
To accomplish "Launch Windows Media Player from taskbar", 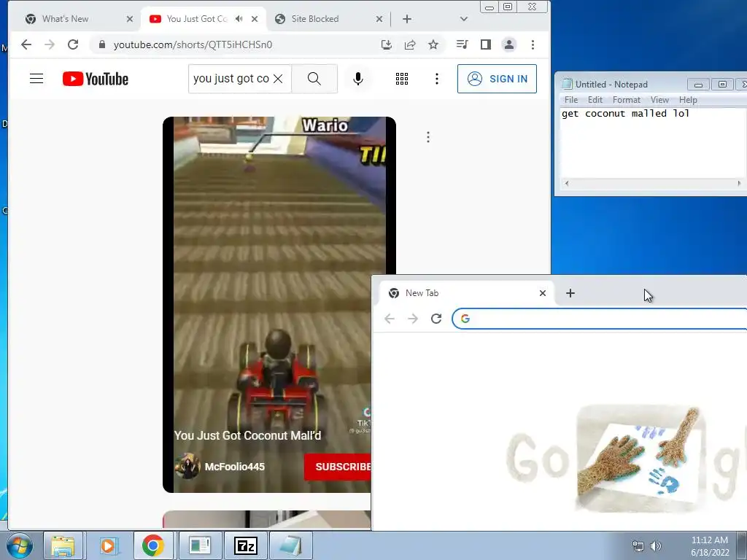I will tap(108, 545).
